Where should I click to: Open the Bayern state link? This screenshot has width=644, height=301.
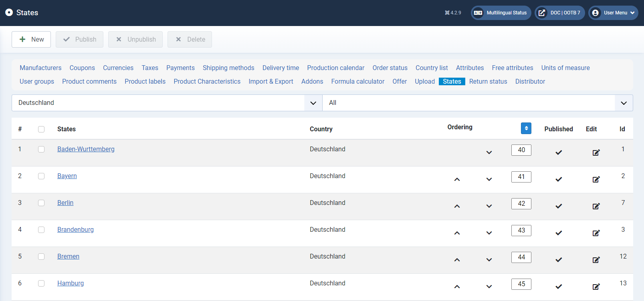point(67,176)
